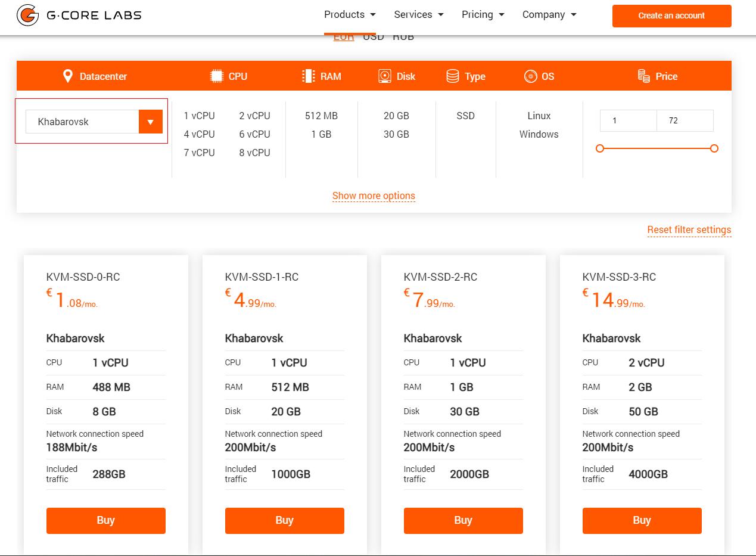Filter by 512 MB RAM
756x556 pixels.
321,116
